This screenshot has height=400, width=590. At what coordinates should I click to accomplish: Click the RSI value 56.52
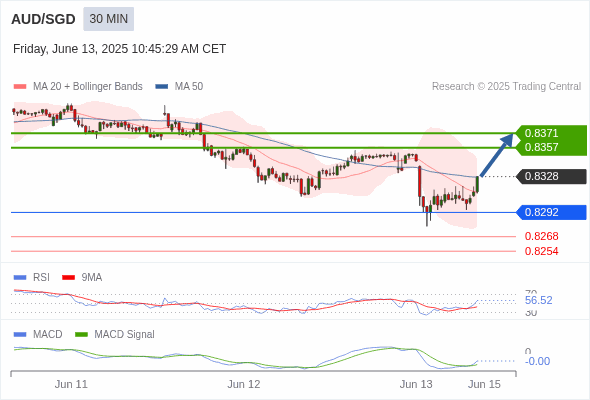538,300
